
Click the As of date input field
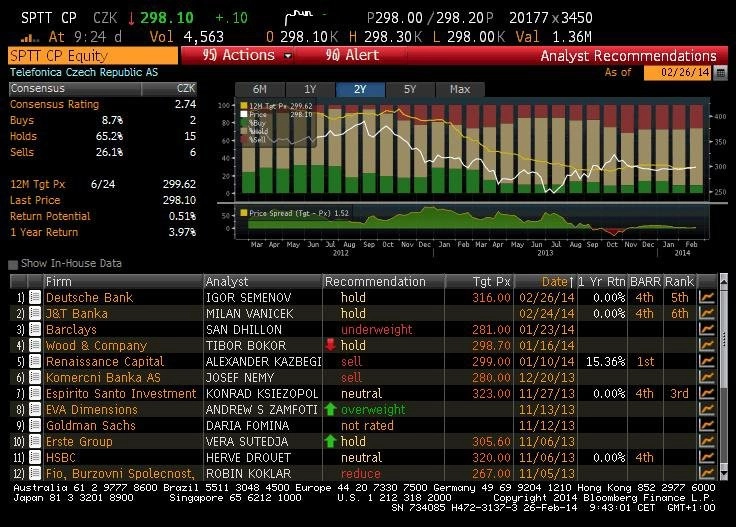677,73
